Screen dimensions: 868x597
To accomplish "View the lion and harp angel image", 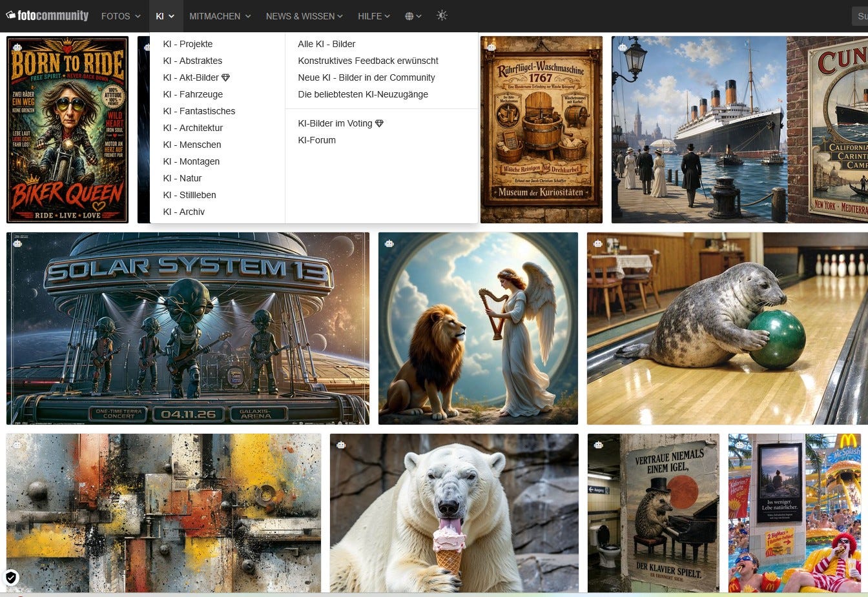I will coord(478,329).
